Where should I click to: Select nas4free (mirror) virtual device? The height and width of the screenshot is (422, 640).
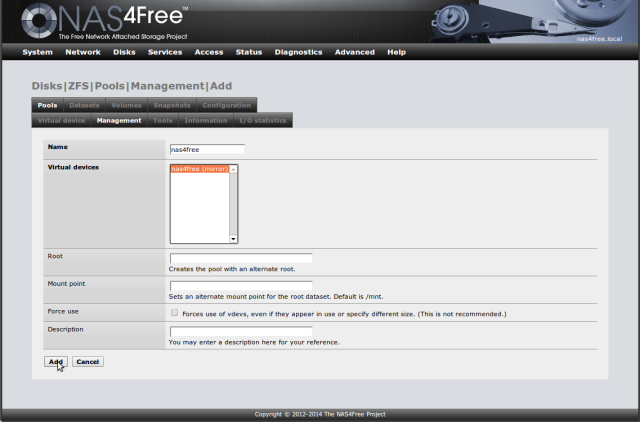[x=200, y=169]
